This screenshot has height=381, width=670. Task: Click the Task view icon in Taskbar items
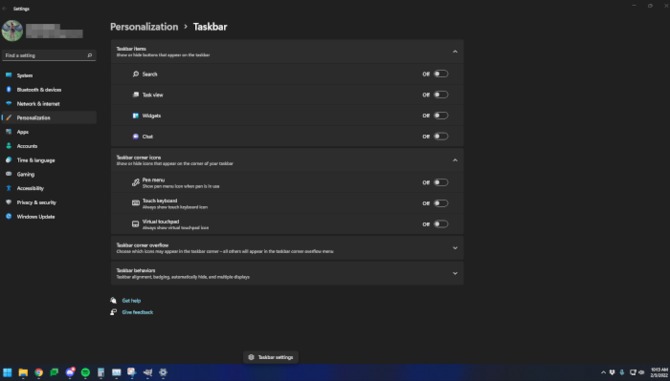(x=135, y=95)
